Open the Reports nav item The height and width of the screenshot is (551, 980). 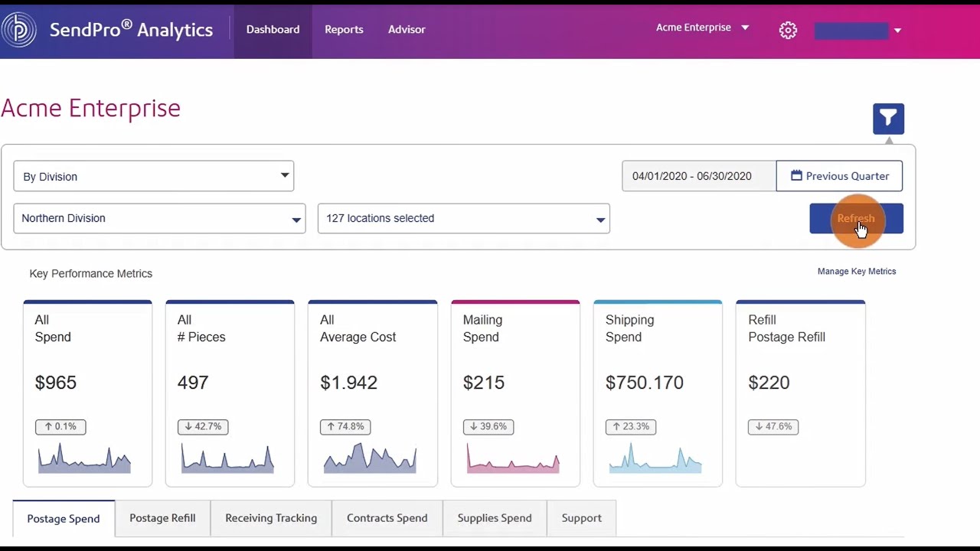point(344,30)
